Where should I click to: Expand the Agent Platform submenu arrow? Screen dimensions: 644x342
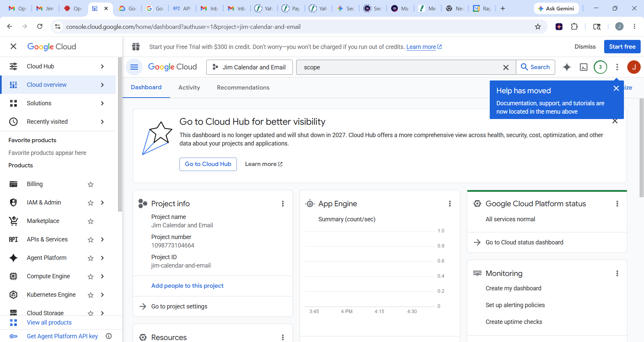click(x=102, y=258)
